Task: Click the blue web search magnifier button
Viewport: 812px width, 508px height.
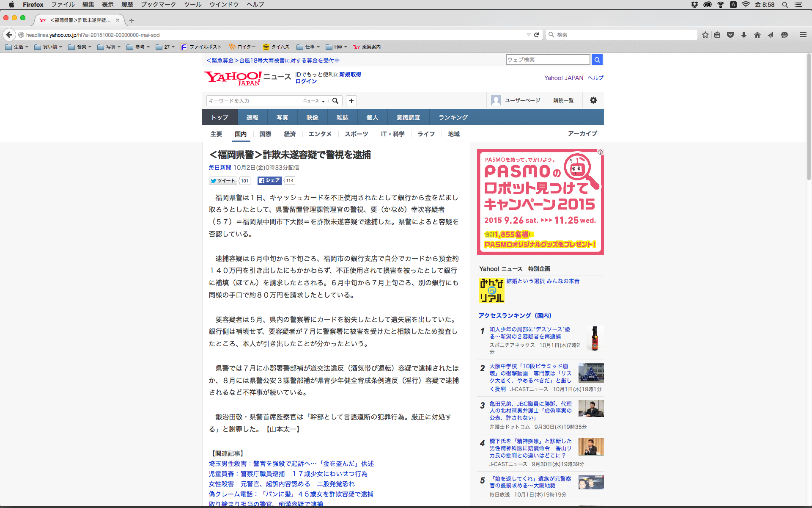Action: tap(597, 60)
